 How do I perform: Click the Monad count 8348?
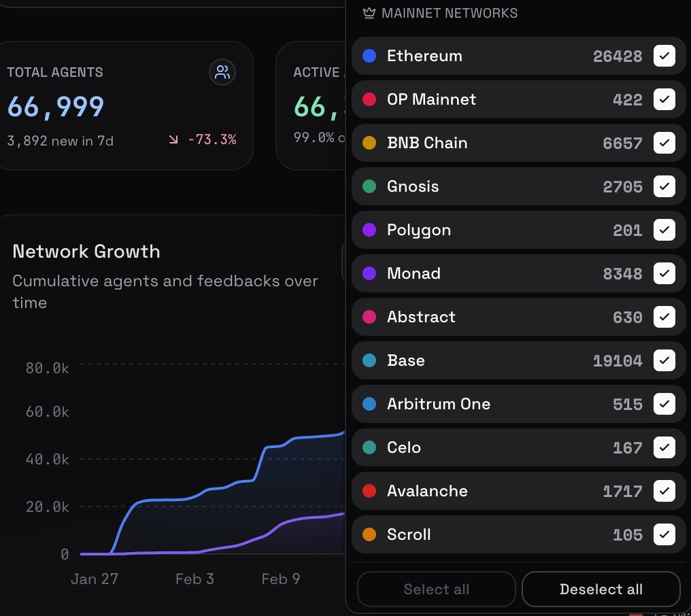tap(622, 274)
